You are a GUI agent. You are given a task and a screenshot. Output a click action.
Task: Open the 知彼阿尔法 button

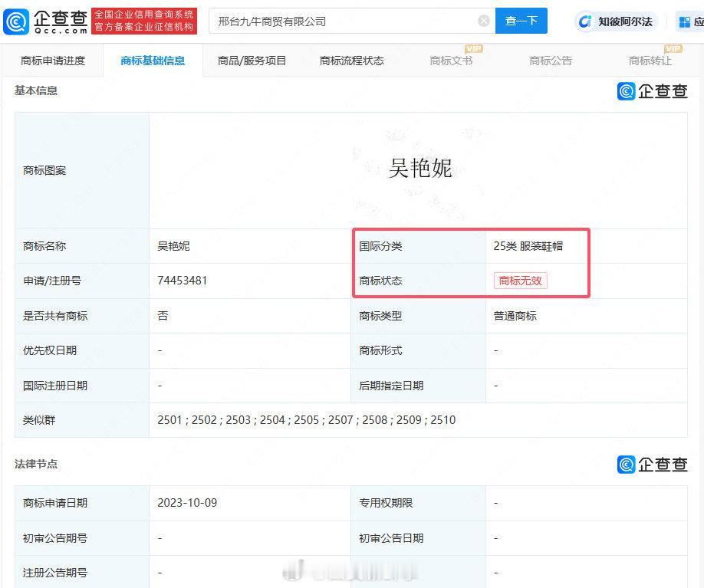616,21
